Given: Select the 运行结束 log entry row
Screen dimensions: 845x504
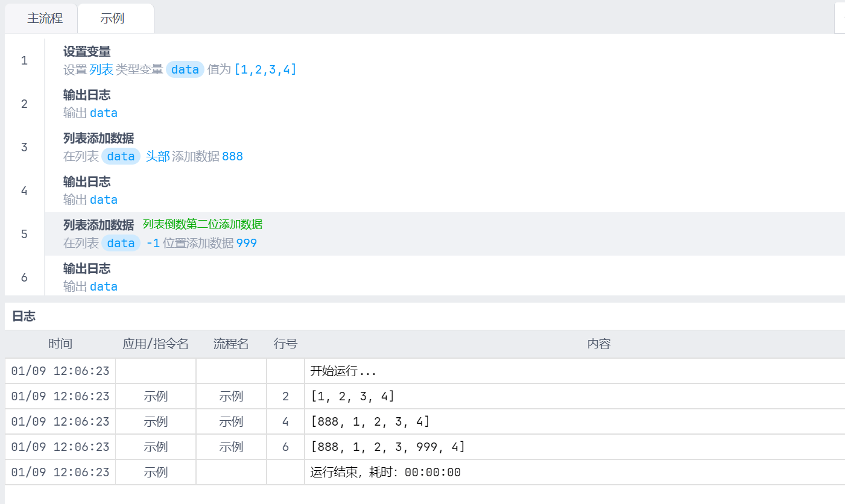Looking at the screenshot, I should [x=385, y=472].
